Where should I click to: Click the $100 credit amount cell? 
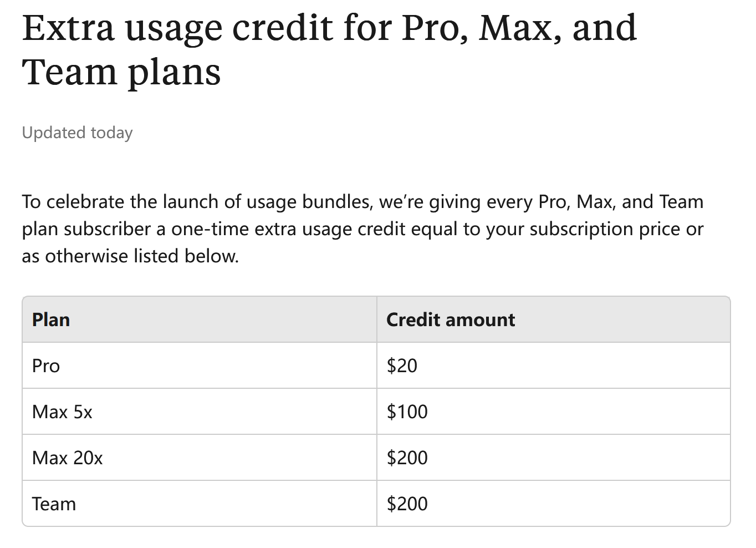(x=407, y=412)
